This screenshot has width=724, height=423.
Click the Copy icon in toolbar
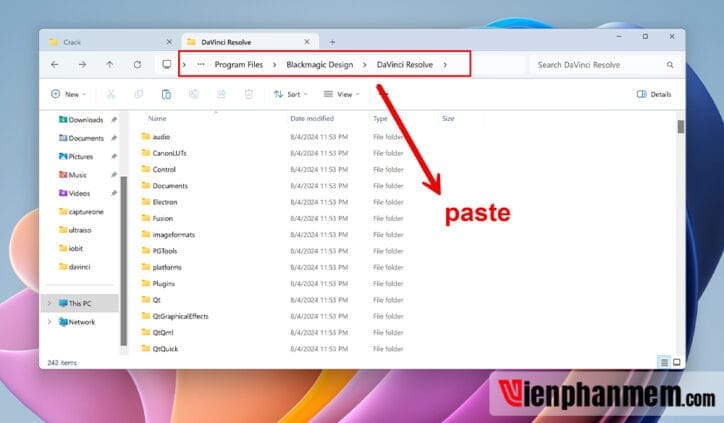pyautogui.click(x=139, y=94)
